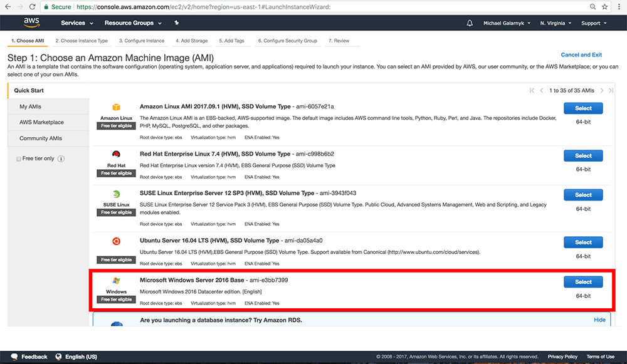Hide the Amazon RDS suggestion banner
Image resolution: width=627 pixels, height=364 pixels.
(x=599, y=320)
